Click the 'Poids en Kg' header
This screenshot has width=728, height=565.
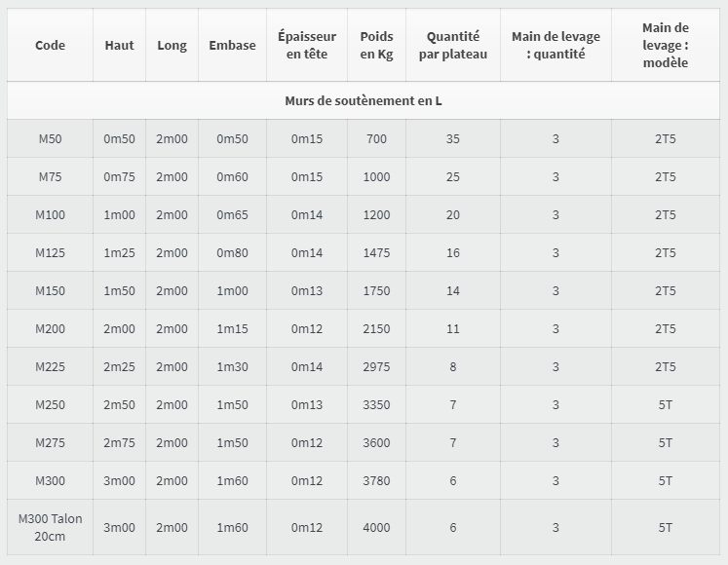[x=376, y=45]
